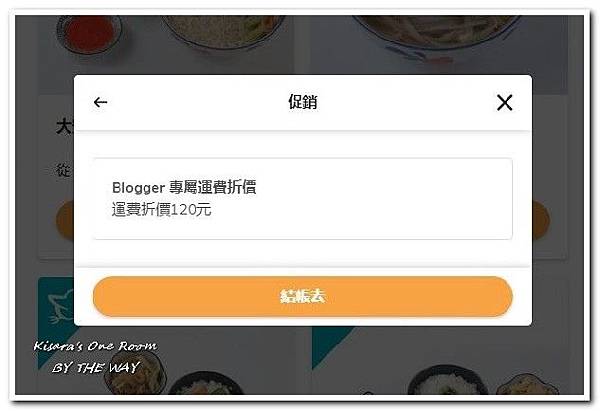
Task: Select the Blogger 專屬運費折價 promotion title
Action: tap(184, 187)
